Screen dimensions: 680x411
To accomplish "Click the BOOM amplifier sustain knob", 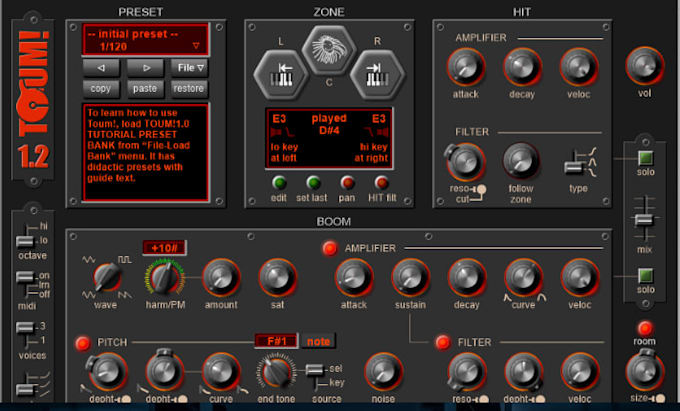I will click(x=410, y=278).
